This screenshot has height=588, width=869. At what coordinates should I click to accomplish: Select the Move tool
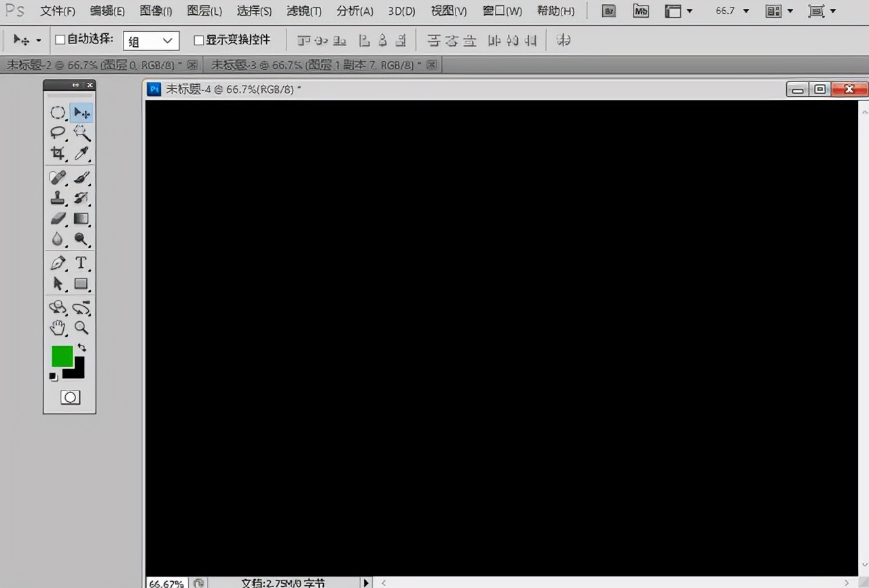point(81,113)
